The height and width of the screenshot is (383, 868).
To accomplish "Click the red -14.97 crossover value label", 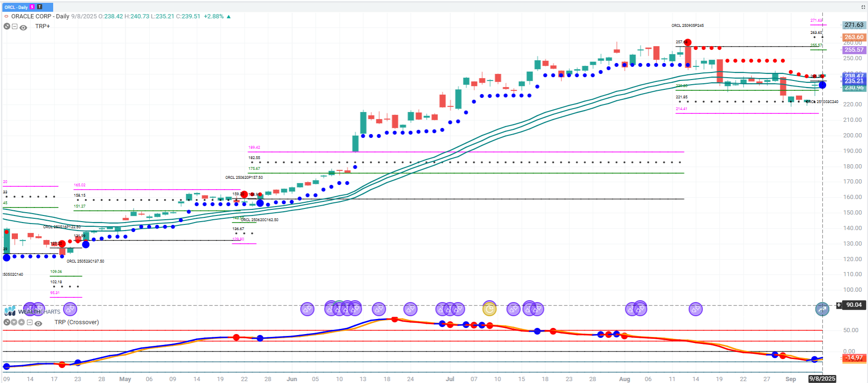I will tap(853, 358).
